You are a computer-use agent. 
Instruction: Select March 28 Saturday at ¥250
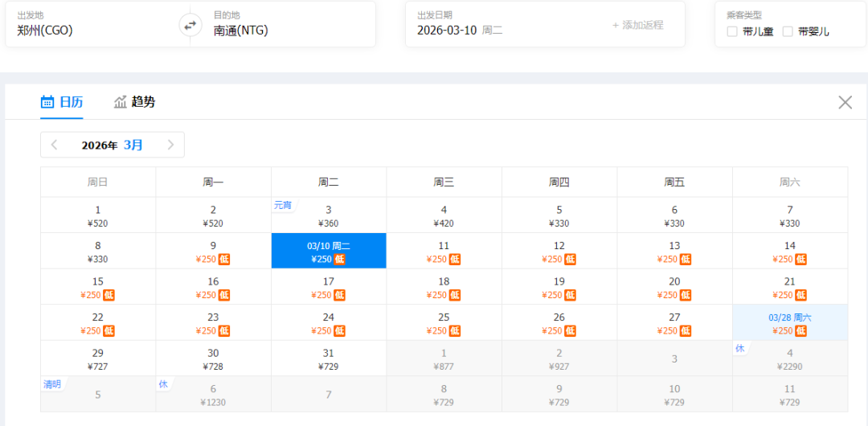tap(789, 323)
